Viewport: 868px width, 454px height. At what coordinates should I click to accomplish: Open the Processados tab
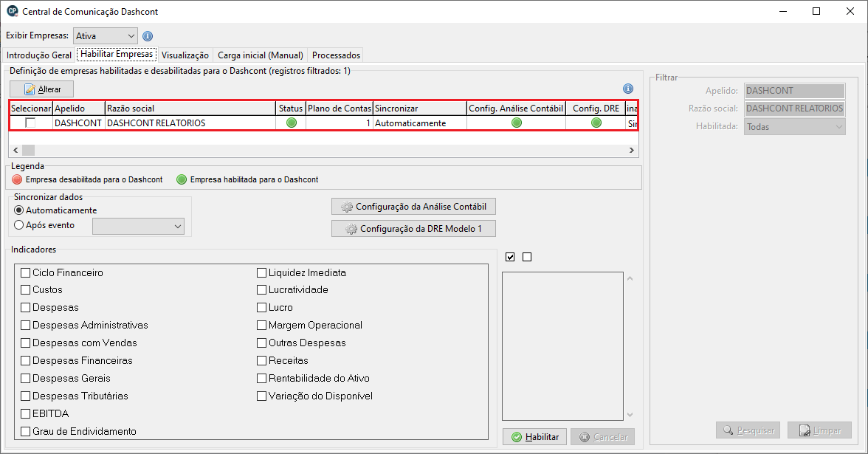point(336,55)
